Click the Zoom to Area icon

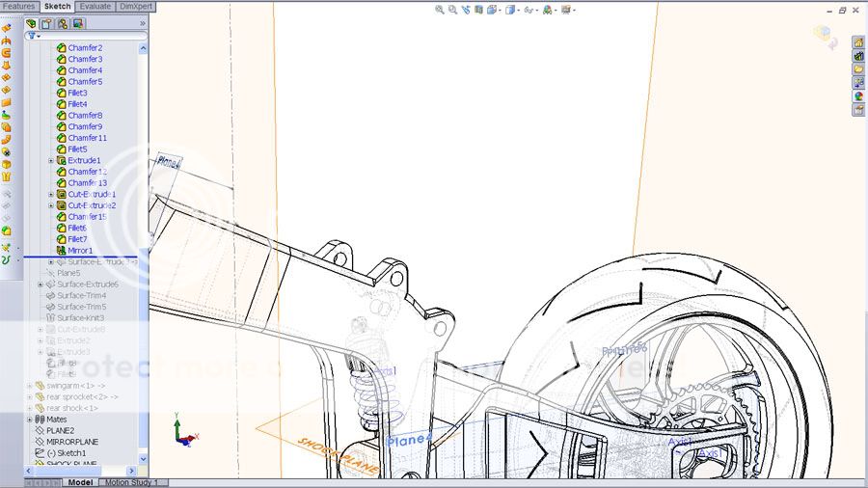[x=453, y=10]
